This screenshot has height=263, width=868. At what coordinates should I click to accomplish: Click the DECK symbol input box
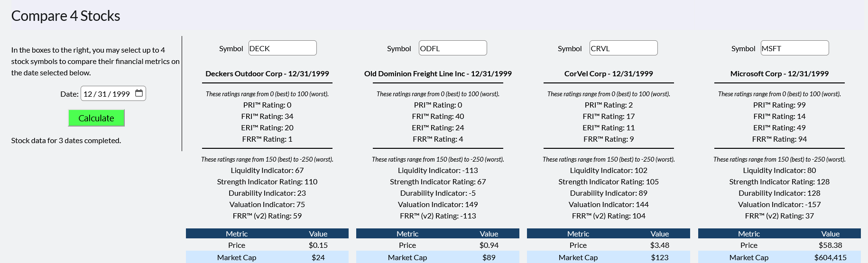click(282, 48)
